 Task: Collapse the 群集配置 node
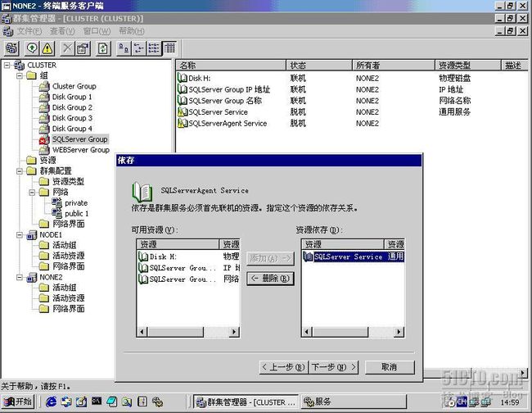tap(20, 170)
